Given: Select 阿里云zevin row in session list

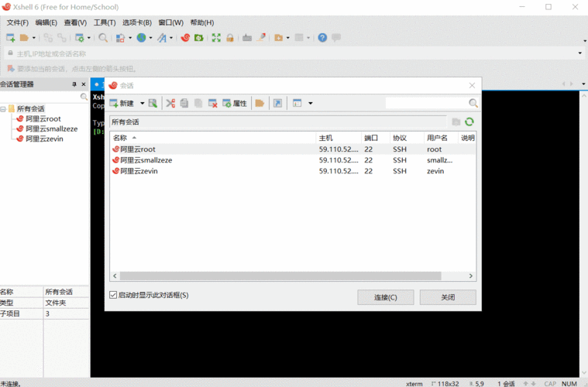Looking at the screenshot, I should (x=293, y=171).
